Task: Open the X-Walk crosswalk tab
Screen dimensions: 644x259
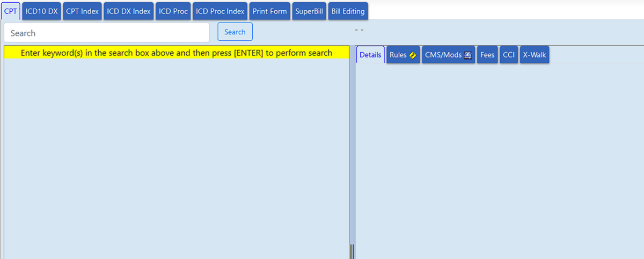Action: [534, 55]
